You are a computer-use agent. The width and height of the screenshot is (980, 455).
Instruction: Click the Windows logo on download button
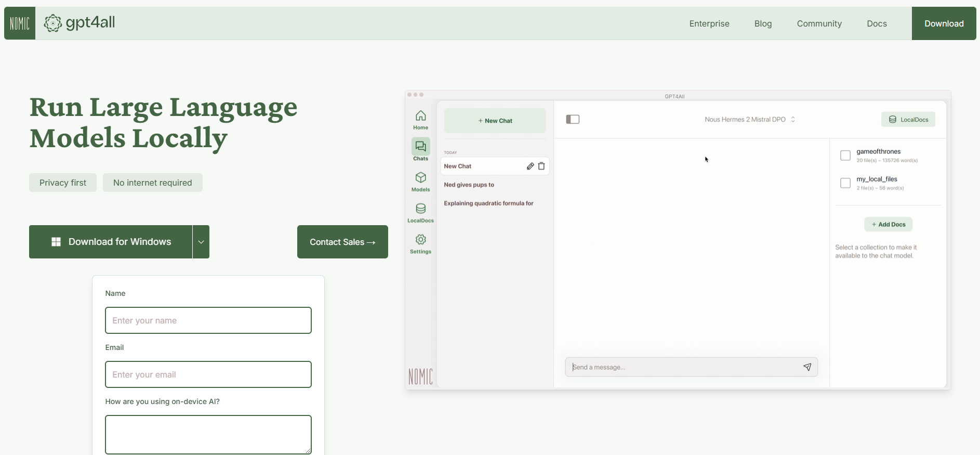tap(56, 242)
